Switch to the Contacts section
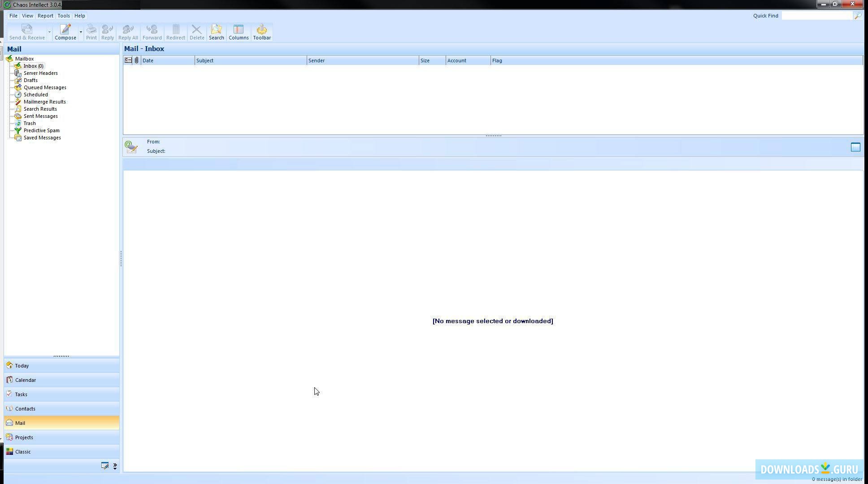This screenshot has width=868, height=484. tap(25, 408)
